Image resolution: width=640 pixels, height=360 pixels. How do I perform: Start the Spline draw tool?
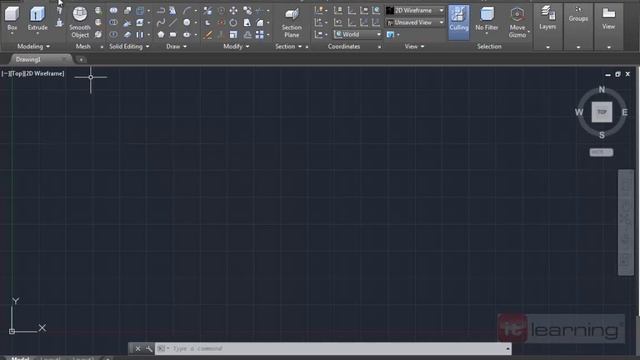(161, 22)
